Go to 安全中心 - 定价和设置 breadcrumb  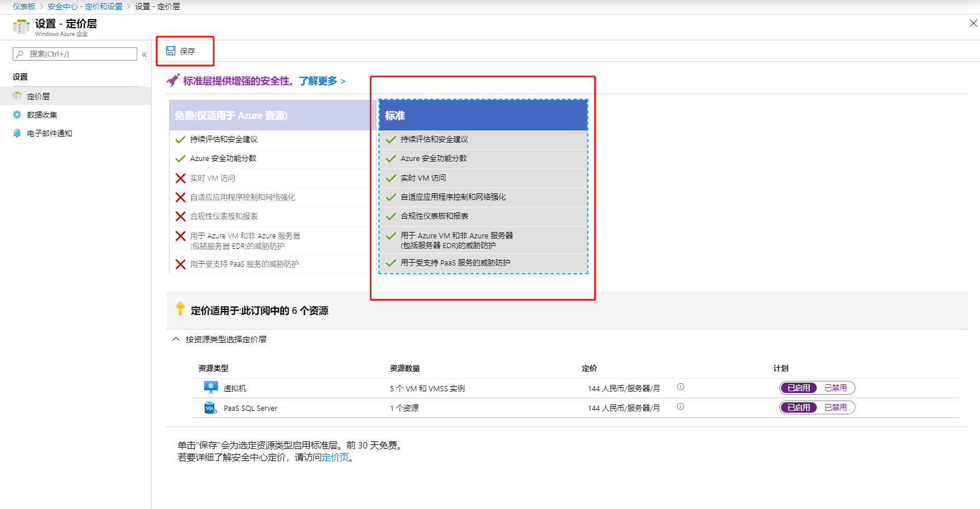[85, 6]
